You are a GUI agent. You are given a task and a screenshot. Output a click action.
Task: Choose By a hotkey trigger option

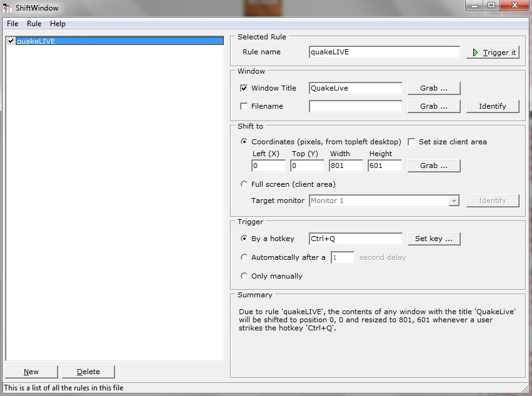click(244, 239)
